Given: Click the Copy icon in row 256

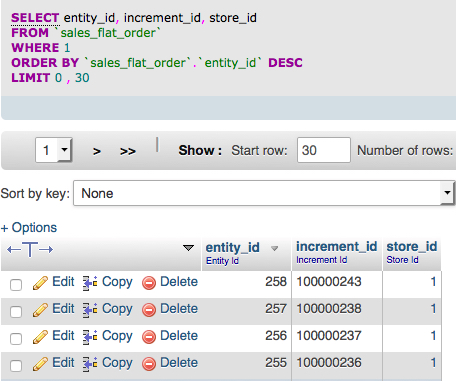Looking at the screenshot, I should click(x=90, y=337).
